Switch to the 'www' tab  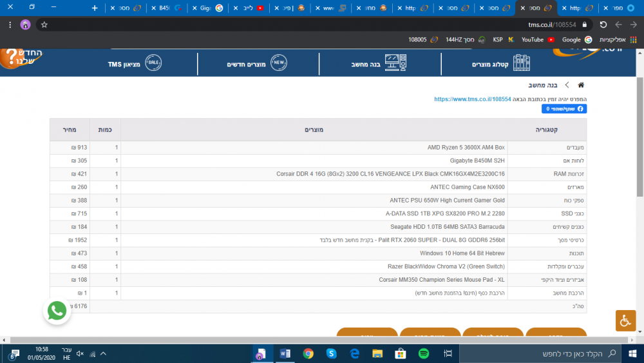coord(330,8)
